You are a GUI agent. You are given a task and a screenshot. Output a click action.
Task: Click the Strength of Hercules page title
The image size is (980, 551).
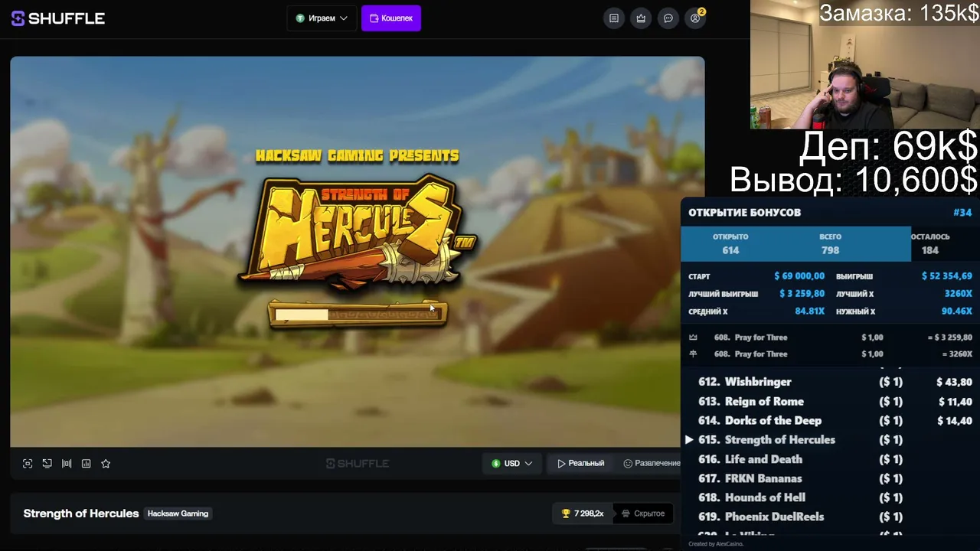(81, 514)
